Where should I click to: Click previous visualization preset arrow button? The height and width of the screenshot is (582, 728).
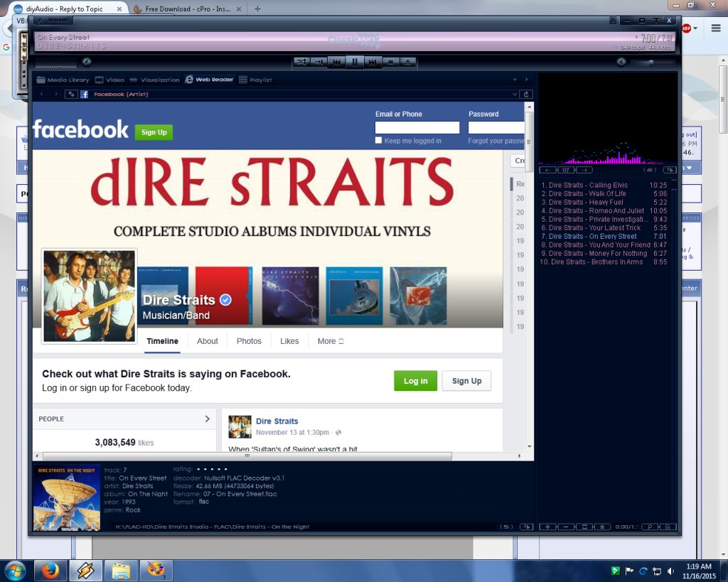pyautogui.click(x=548, y=170)
